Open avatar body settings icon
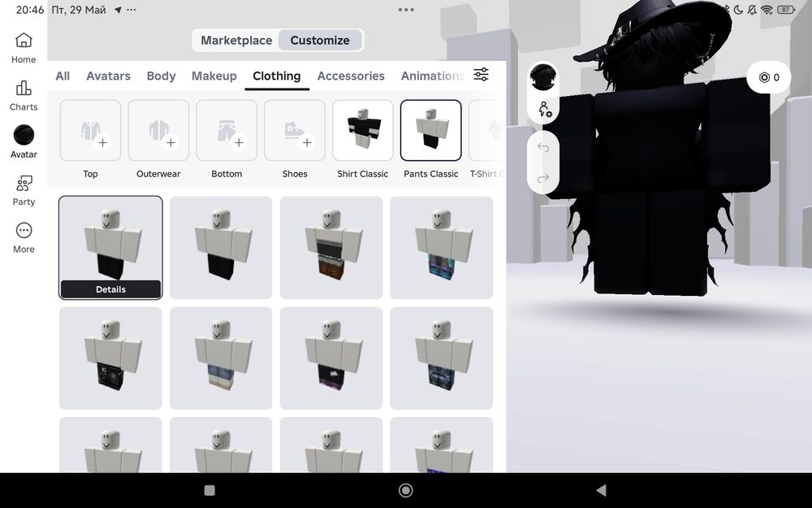Screen dimensions: 812x508 tap(544, 110)
